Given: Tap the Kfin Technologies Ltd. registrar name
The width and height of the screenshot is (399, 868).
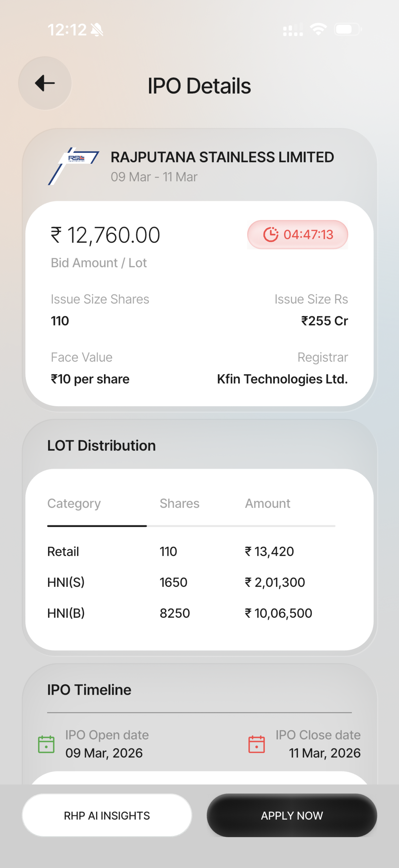Looking at the screenshot, I should (x=282, y=379).
